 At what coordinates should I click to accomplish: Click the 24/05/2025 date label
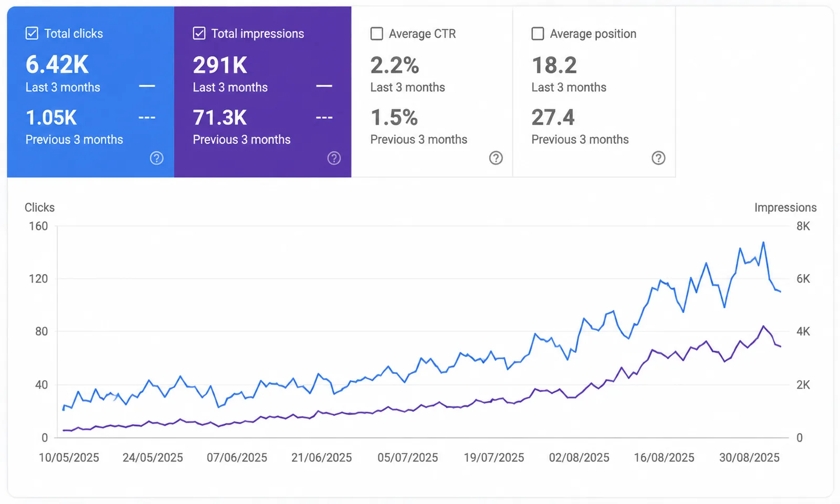[x=153, y=458]
